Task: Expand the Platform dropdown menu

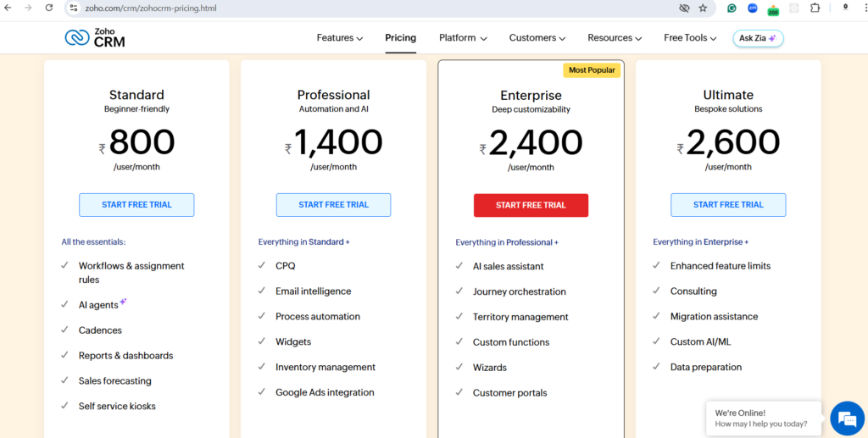Action: click(x=463, y=38)
